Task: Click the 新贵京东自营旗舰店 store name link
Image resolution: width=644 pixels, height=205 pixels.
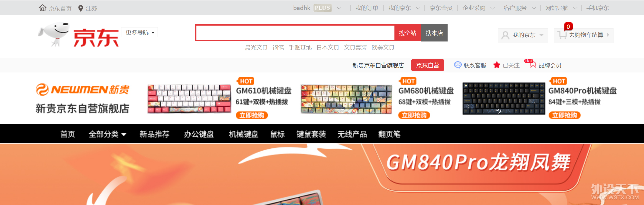Action: pyautogui.click(x=378, y=65)
